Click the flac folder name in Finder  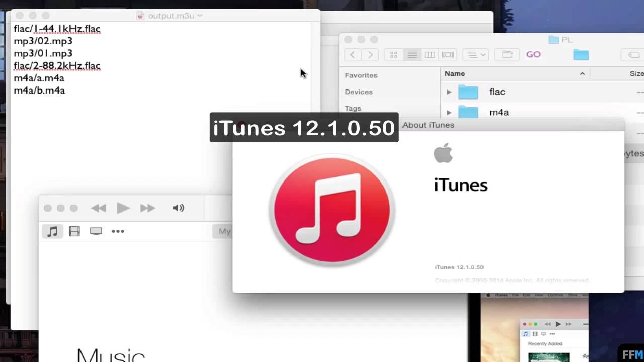pos(497,92)
